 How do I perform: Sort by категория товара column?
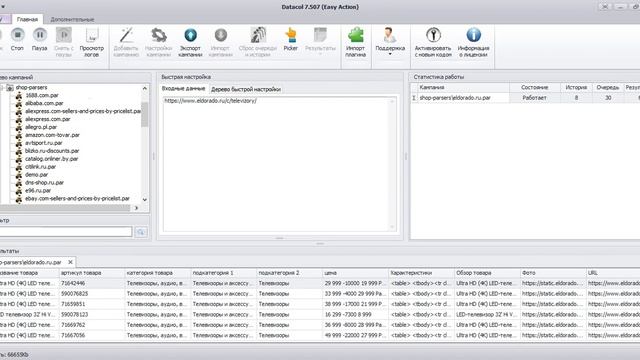tap(158, 273)
